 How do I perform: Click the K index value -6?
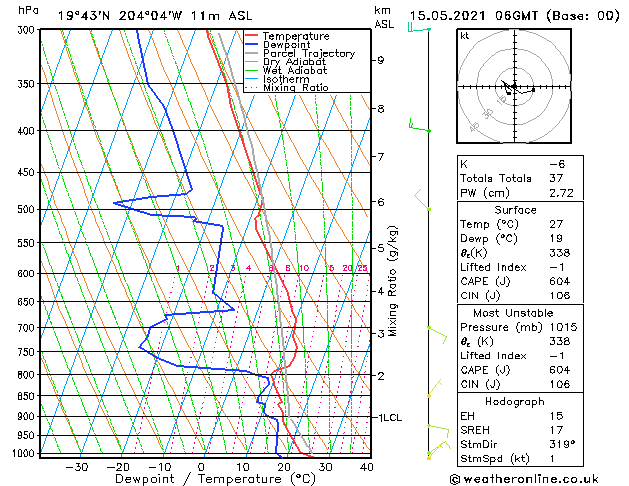coord(557,164)
